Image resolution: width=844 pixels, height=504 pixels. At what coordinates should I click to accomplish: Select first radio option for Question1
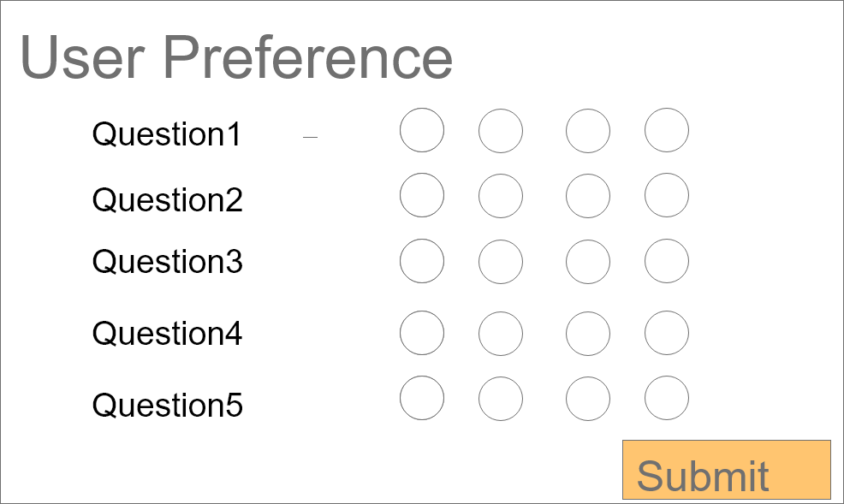pyautogui.click(x=422, y=130)
